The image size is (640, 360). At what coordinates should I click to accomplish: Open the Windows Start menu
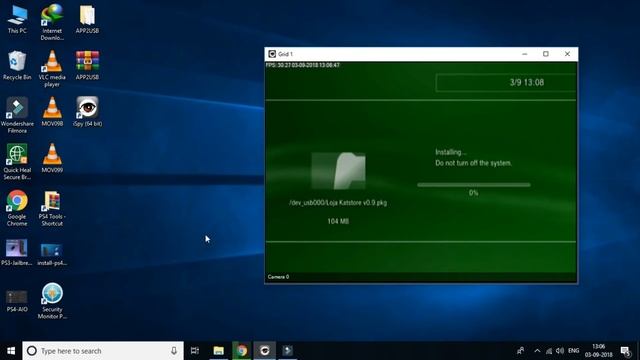pos(11,351)
